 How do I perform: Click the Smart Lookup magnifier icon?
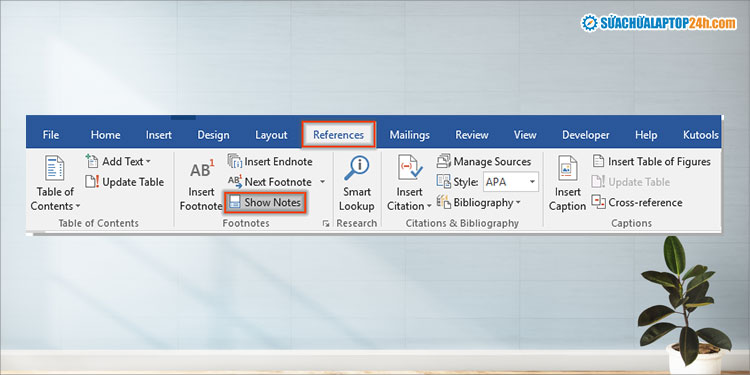point(356,168)
